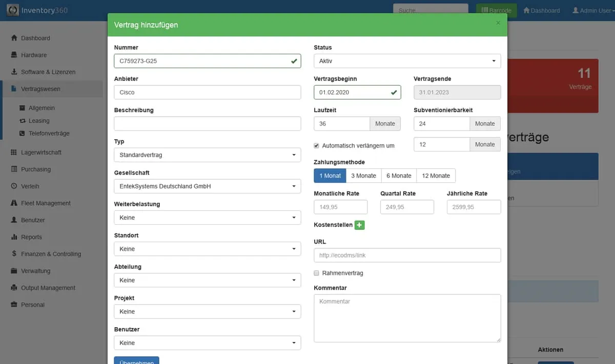Viewport: 615px width, 364px height.
Task: Choose the 12 Monate payment option
Action: coord(436,176)
